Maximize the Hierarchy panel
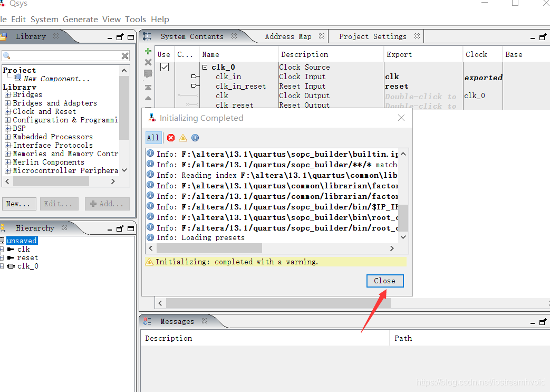Viewport: 550px width, 392px height. [x=131, y=229]
